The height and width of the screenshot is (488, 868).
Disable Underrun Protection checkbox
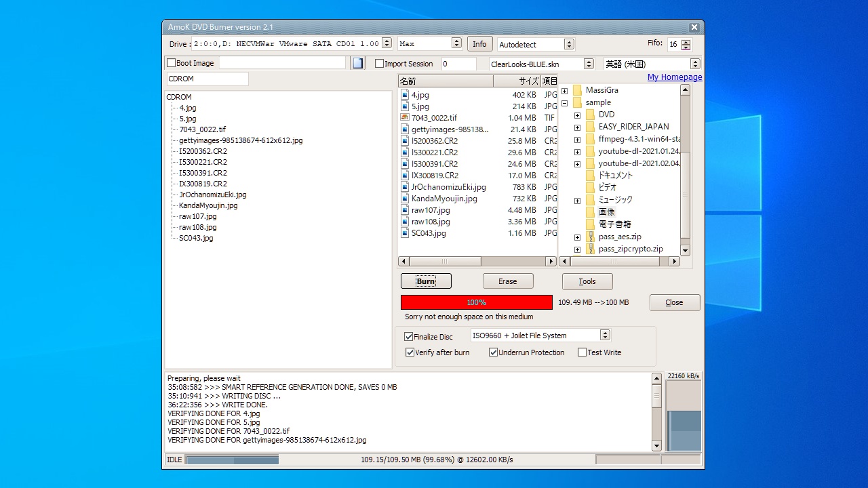coord(494,352)
